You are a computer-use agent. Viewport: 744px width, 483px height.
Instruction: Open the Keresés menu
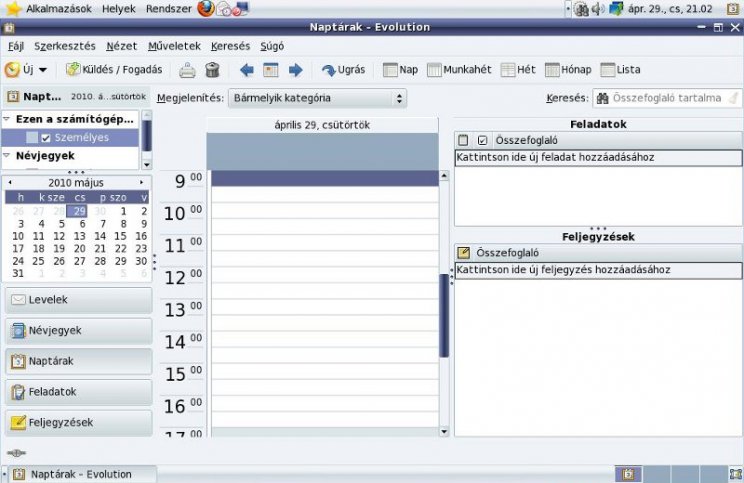tap(230, 46)
